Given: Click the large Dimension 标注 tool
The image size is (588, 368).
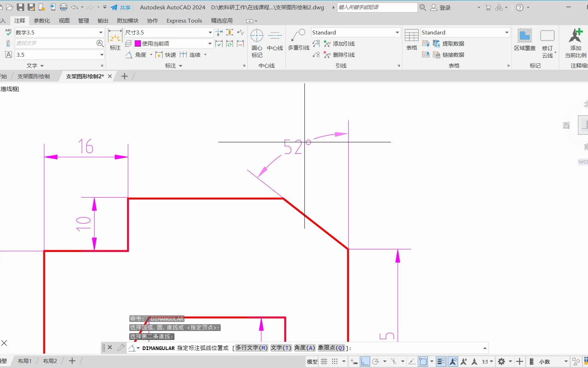Looking at the screenshot, I should click(x=115, y=40).
